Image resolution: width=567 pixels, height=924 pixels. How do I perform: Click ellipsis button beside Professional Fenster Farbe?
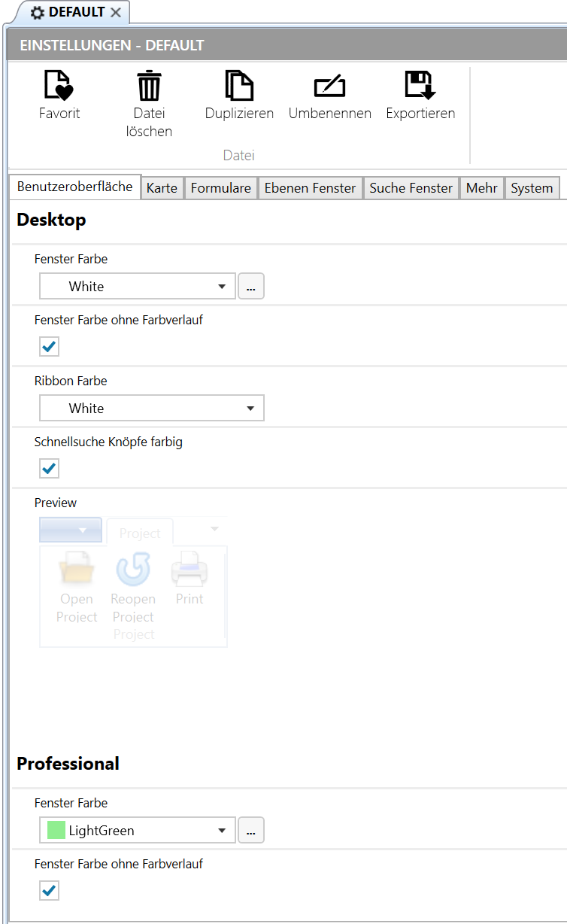click(x=251, y=831)
